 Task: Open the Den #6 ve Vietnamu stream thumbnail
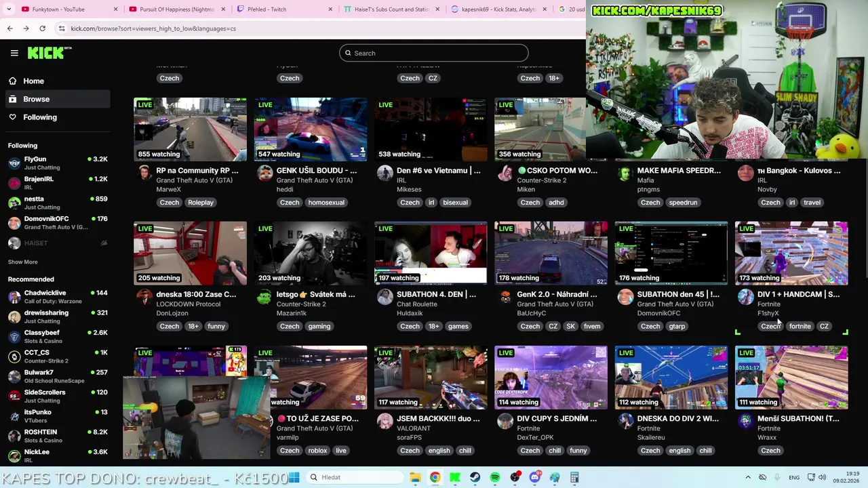point(431,129)
